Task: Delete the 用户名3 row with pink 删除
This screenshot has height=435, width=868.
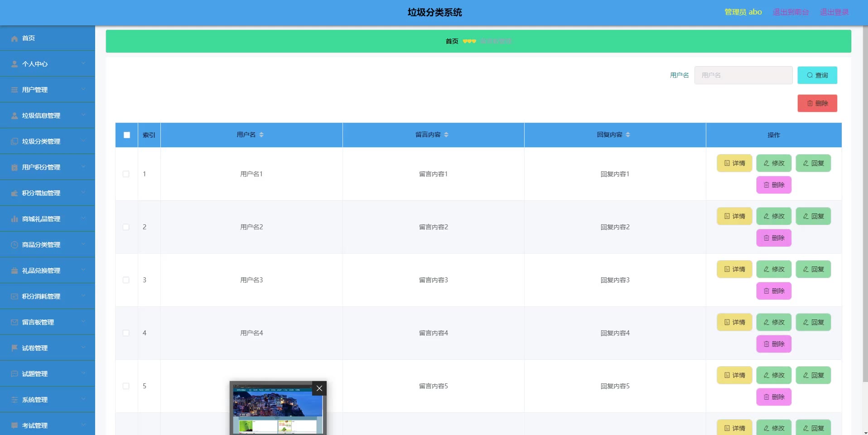Action: coord(774,291)
